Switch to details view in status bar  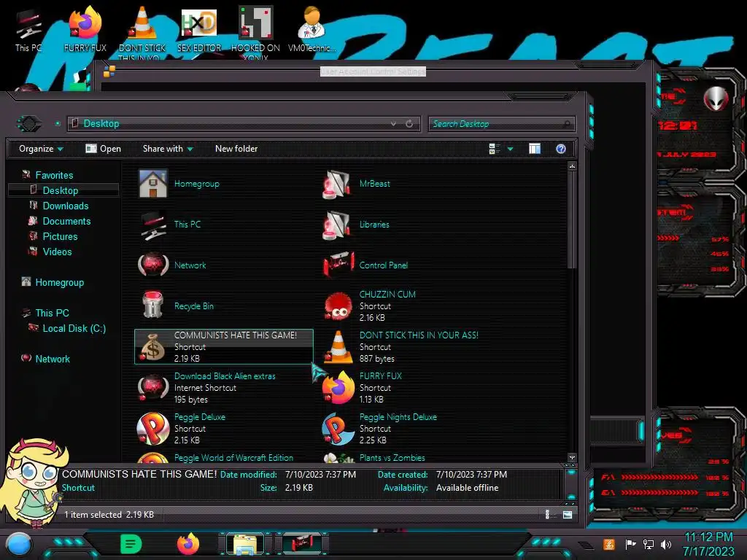coord(547,514)
